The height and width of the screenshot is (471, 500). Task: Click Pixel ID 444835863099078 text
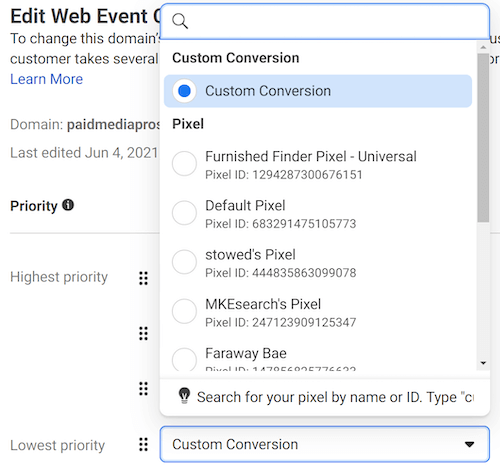[281, 273]
